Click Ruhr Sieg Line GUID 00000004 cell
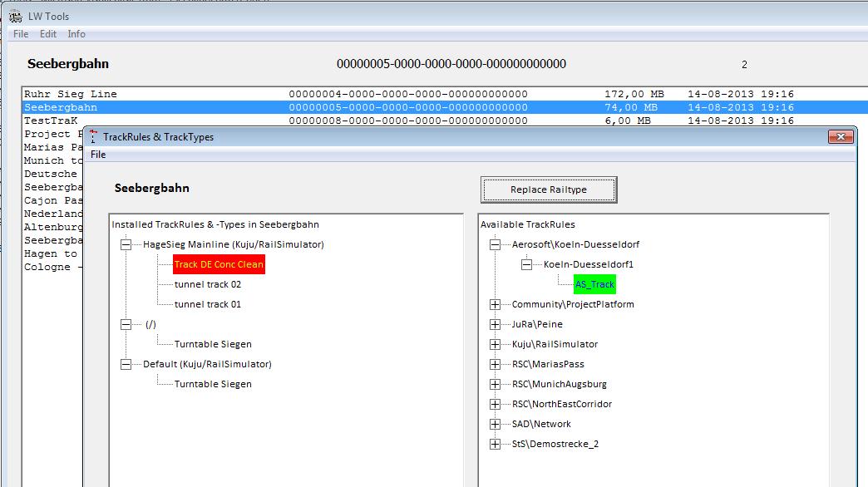 [408, 94]
